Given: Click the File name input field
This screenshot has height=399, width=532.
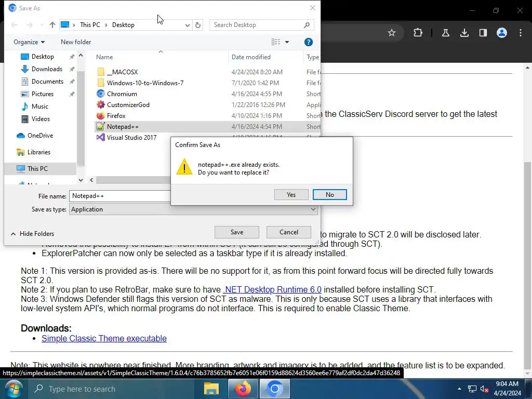Looking at the screenshot, I should pyautogui.click(x=120, y=196).
